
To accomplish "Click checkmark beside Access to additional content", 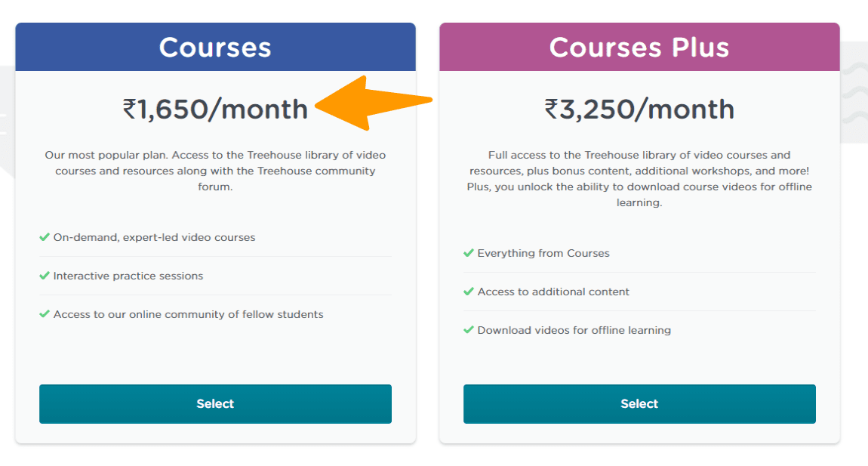I will tap(469, 292).
